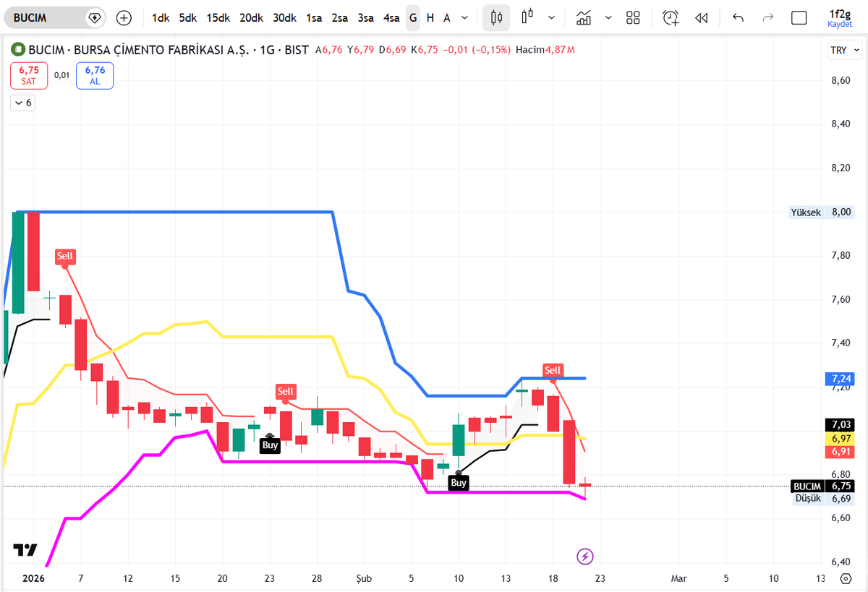Click the 2026 date axis label
868x592 pixels.
(x=33, y=578)
